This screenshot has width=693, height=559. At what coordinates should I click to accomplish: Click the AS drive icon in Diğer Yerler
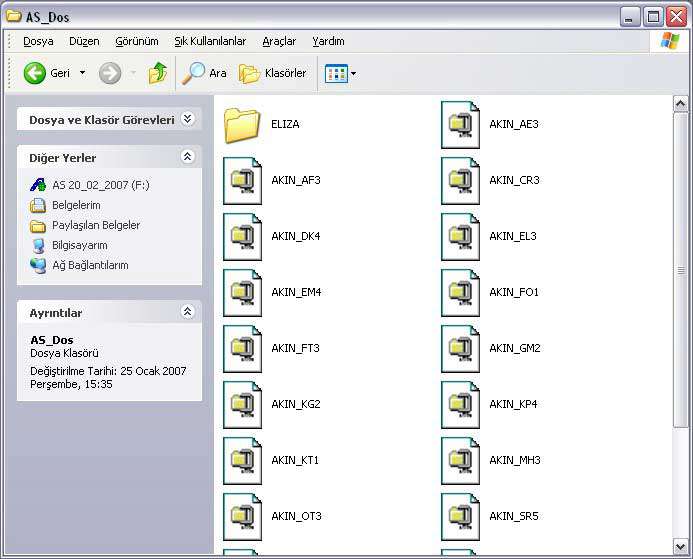click(38, 185)
